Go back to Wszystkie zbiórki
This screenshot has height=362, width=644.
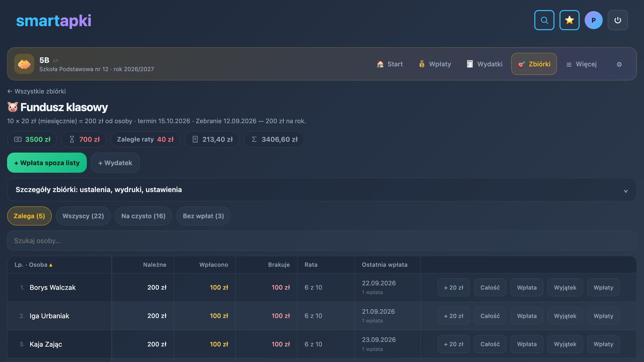(x=37, y=91)
